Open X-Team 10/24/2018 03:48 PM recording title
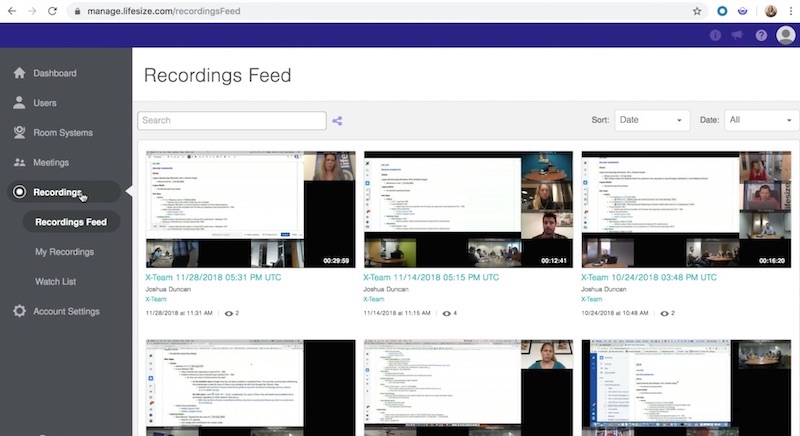The height and width of the screenshot is (436, 800). (x=648, y=277)
